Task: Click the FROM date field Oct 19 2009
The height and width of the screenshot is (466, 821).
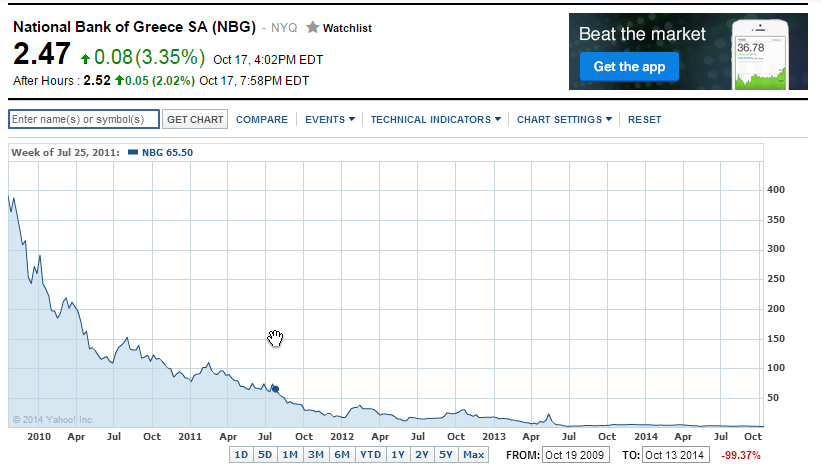Action: (x=576, y=455)
